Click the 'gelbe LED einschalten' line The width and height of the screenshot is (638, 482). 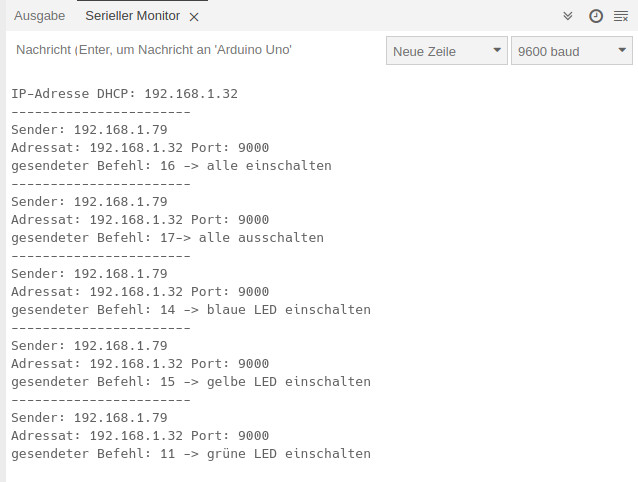tap(191, 382)
